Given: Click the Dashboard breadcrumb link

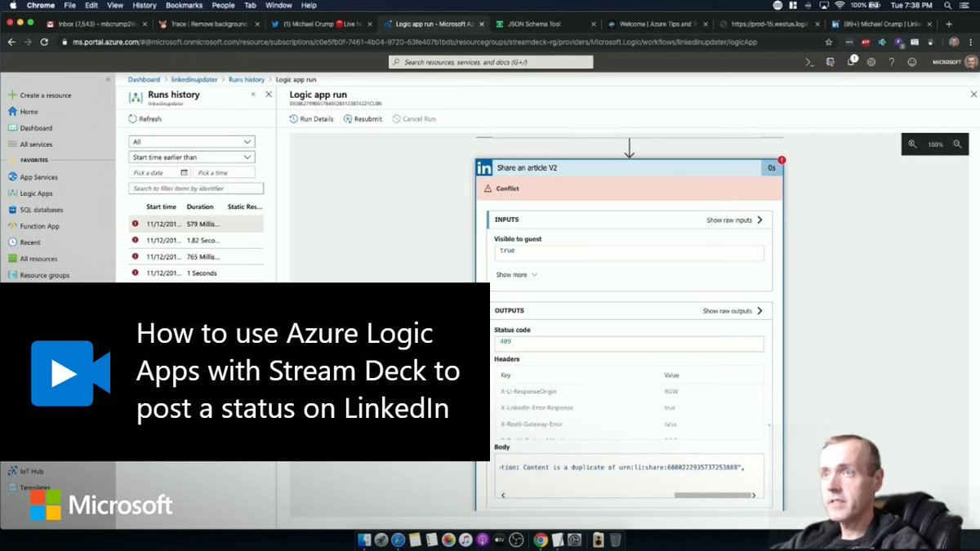Looking at the screenshot, I should tap(144, 79).
